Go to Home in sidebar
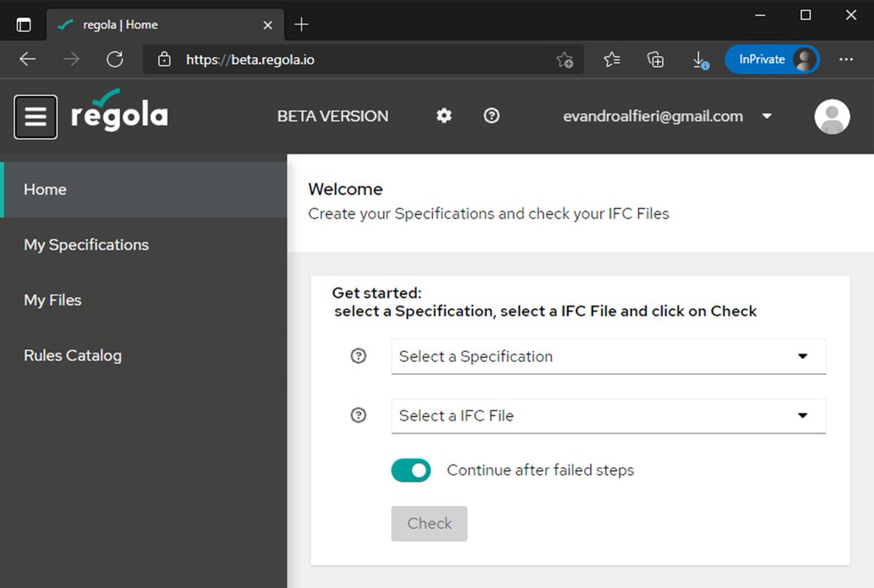Image resolution: width=874 pixels, height=588 pixels. coord(143,189)
